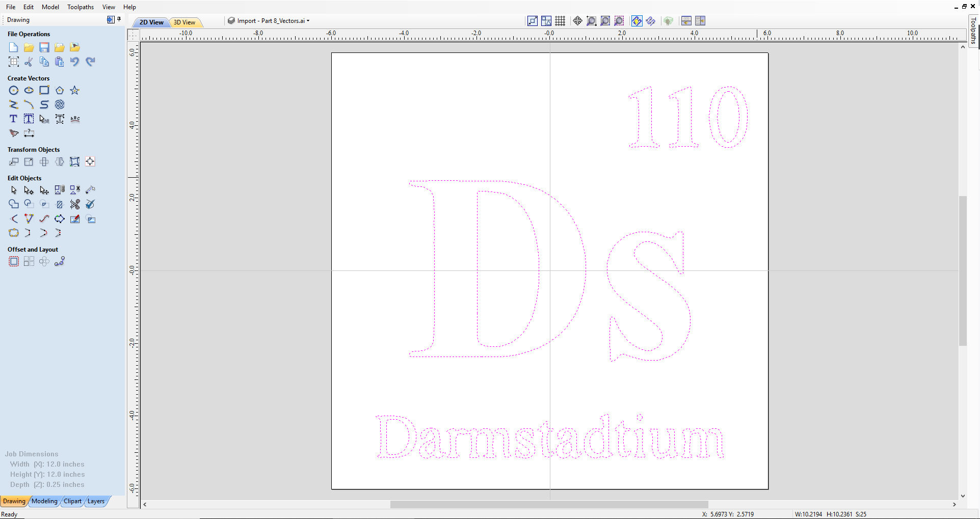Image resolution: width=980 pixels, height=519 pixels.
Task: Switch to the Clipart tab
Action: coord(72,501)
